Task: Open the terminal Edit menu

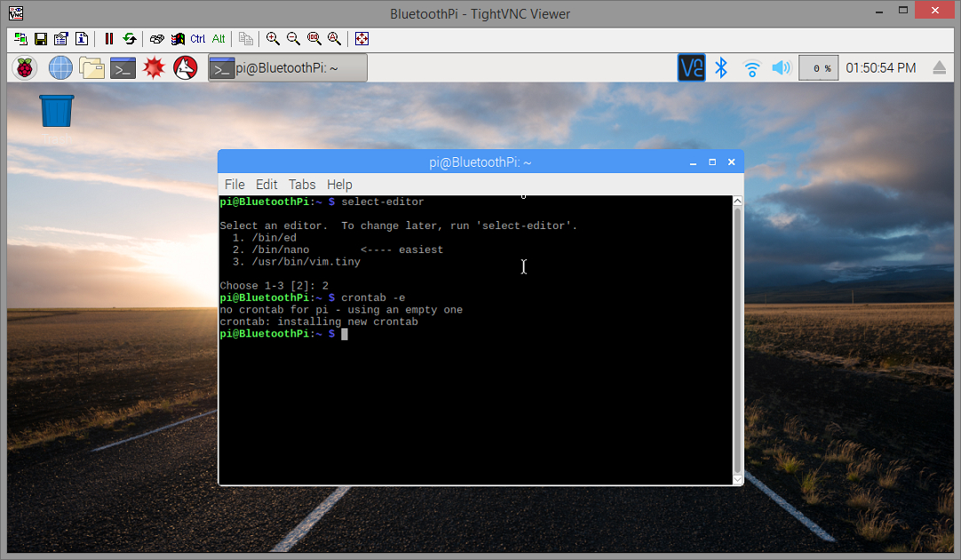Action: coord(266,185)
